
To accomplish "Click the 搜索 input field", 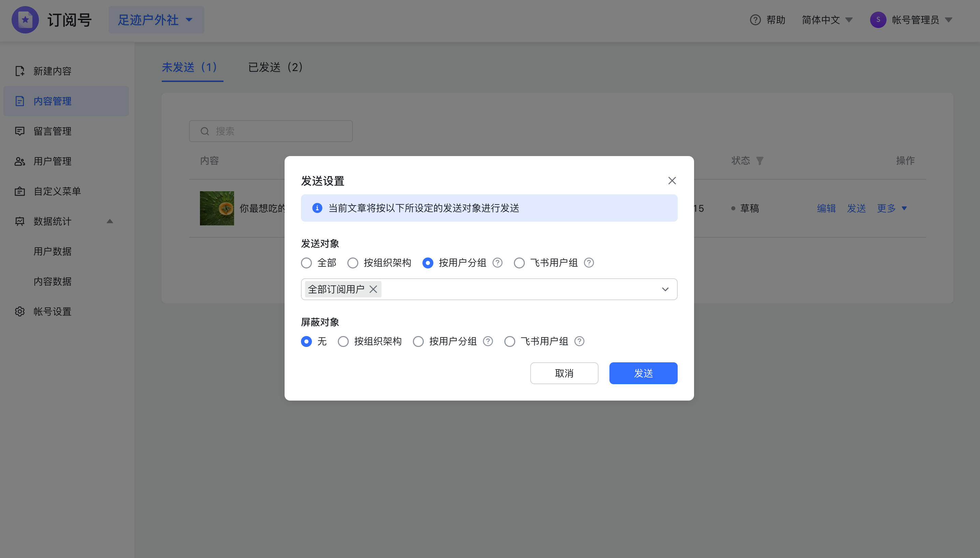I will [271, 131].
